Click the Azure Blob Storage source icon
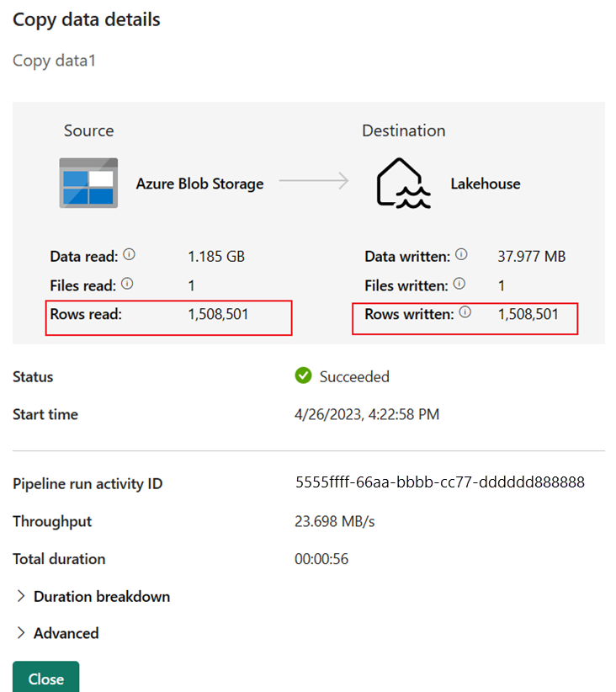This screenshot has width=616, height=692. click(88, 183)
